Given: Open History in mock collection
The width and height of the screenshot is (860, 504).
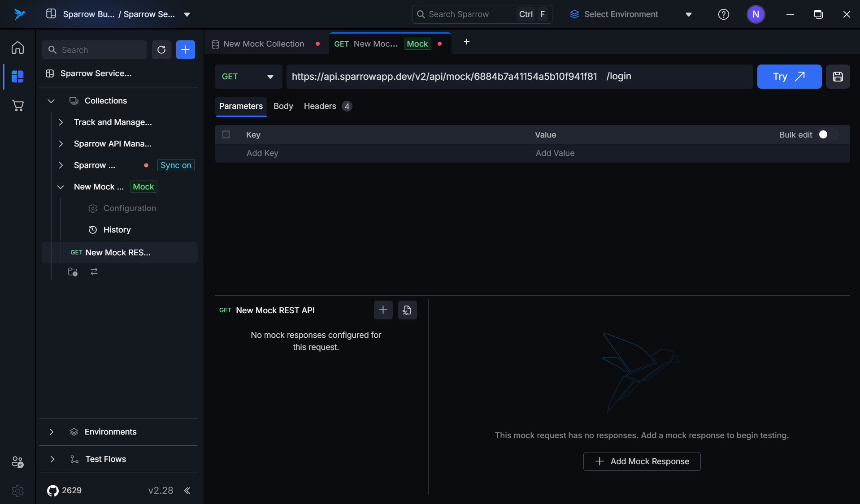Looking at the screenshot, I should (x=117, y=230).
